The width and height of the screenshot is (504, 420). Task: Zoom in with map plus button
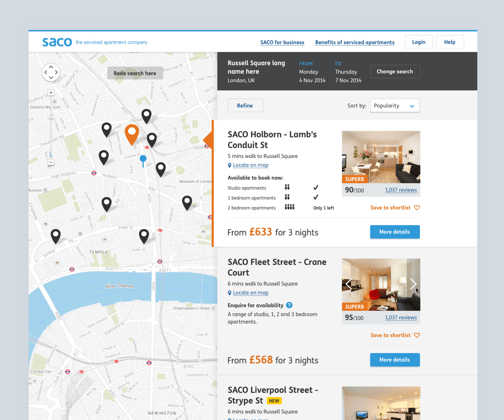click(51, 93)
